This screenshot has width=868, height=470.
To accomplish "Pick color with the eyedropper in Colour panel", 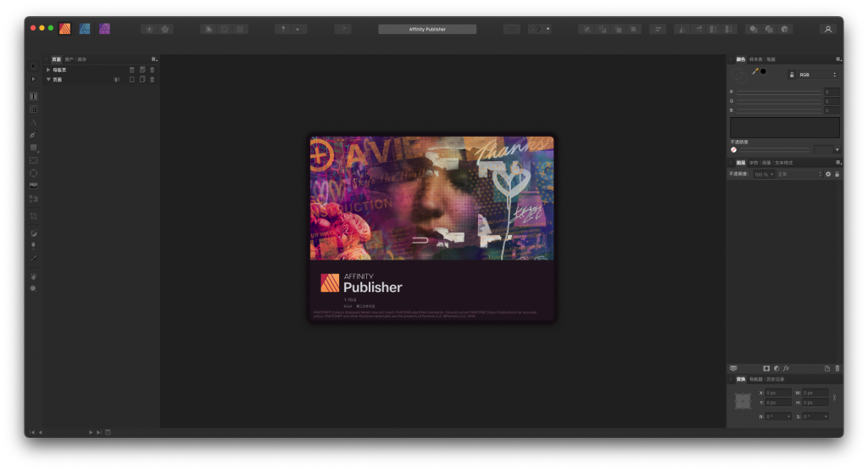I will pos(754,71).
